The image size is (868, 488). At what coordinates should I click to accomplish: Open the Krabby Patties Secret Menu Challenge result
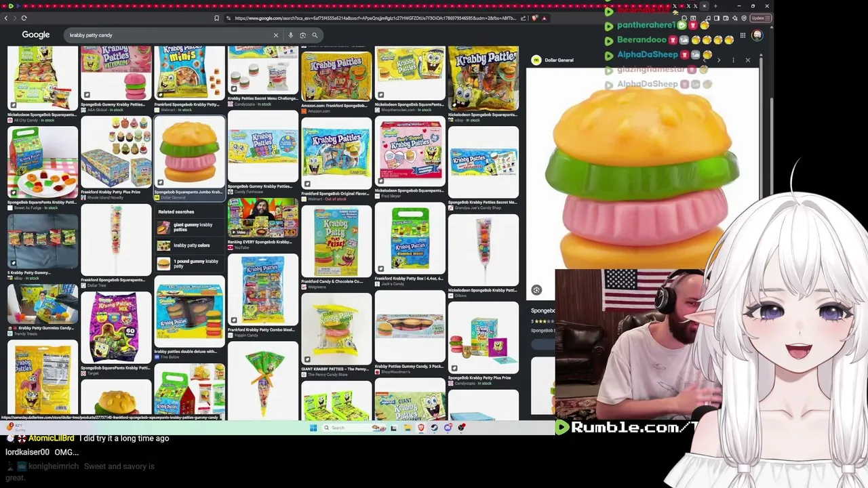click(262, 77)
